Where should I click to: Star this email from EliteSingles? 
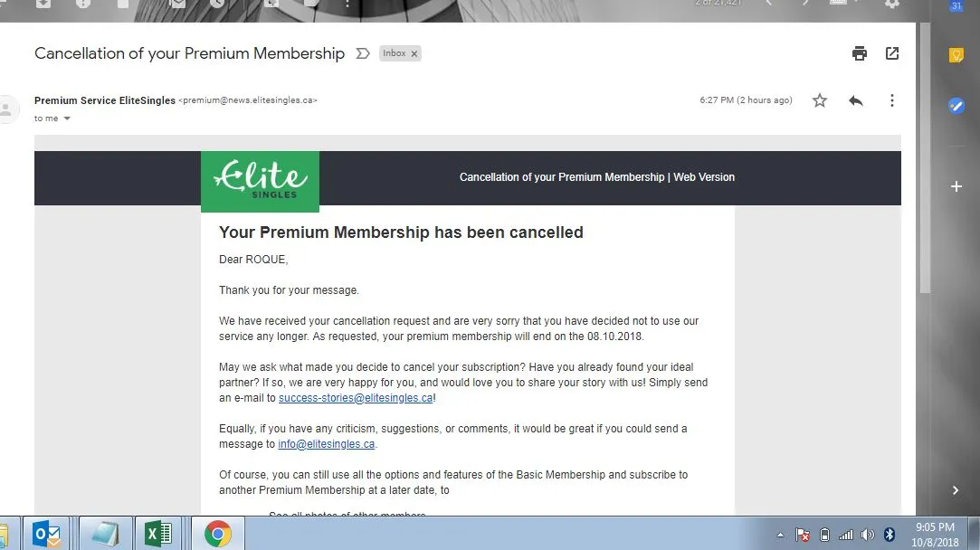click(x=819, y=100)
